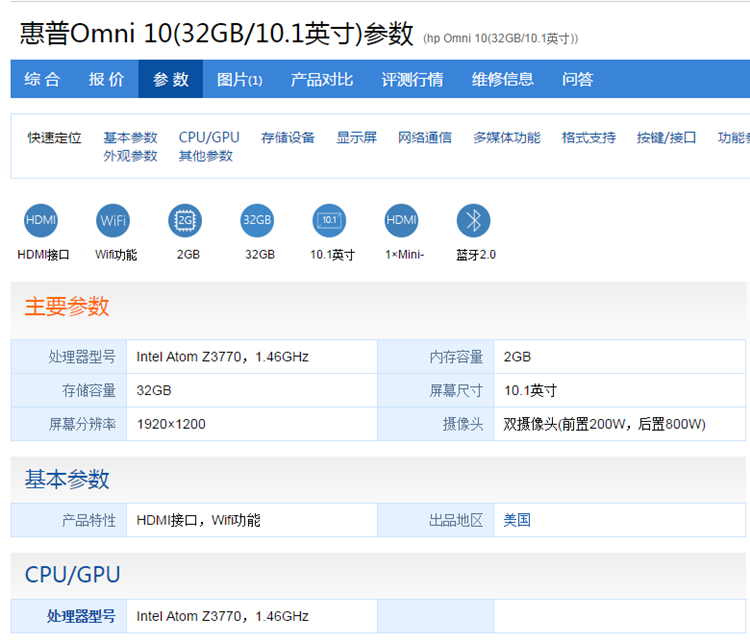The image size is (750, 642).
Task: Click the 主要参数 section heading
Action: click(x=67, y=306)
